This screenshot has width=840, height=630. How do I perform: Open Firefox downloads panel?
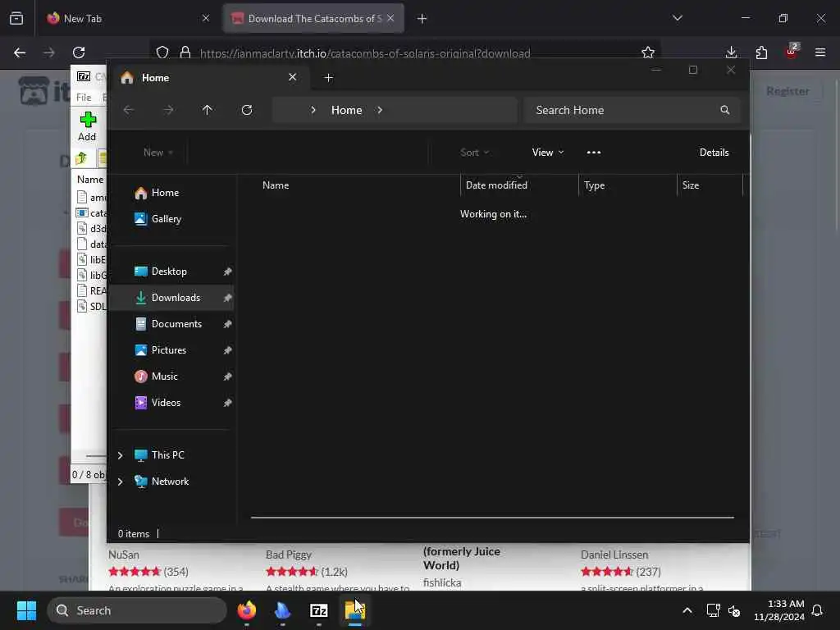click(x=731, y=52)
